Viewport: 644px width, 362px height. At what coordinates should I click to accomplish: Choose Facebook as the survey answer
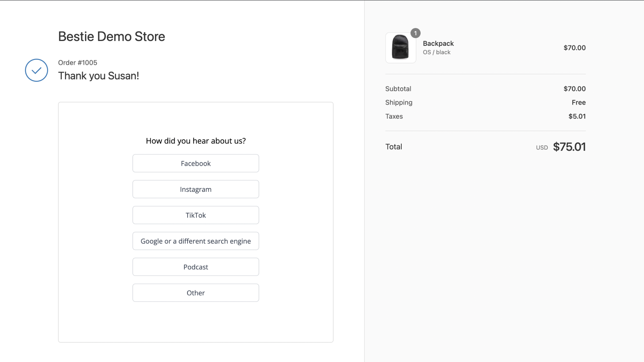point(196,163)
